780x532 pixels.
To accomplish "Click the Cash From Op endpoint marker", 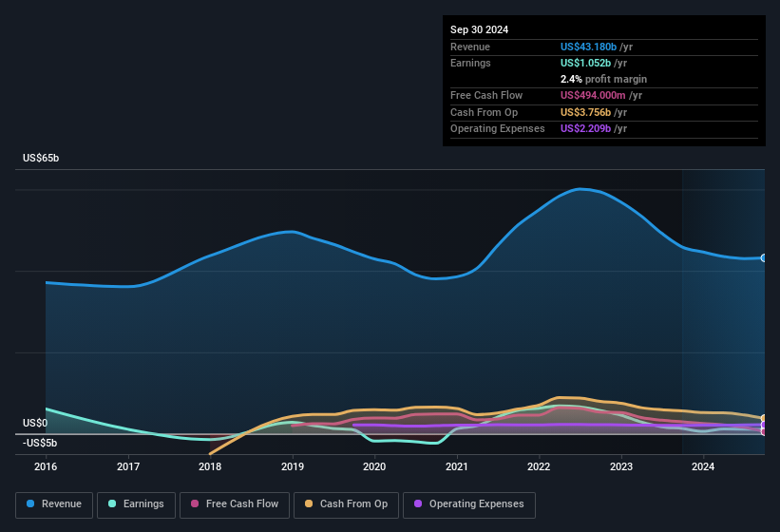I will pyautogui.click(x=764, y=418).
